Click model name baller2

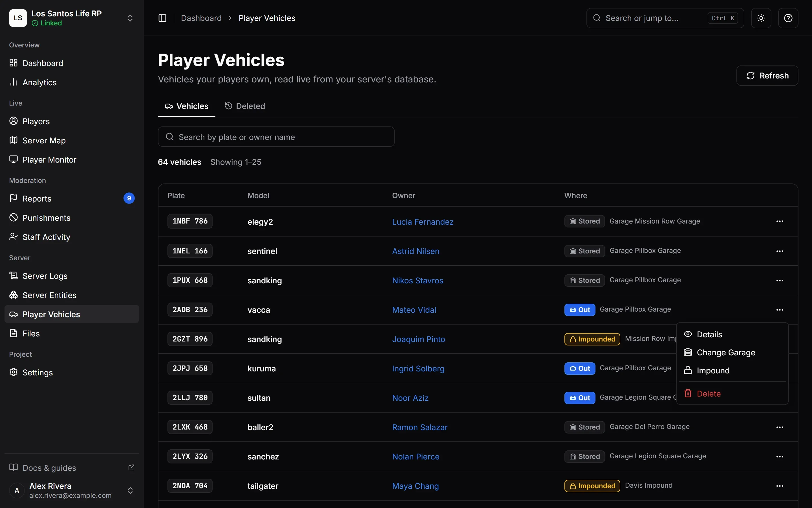(261, 427)
